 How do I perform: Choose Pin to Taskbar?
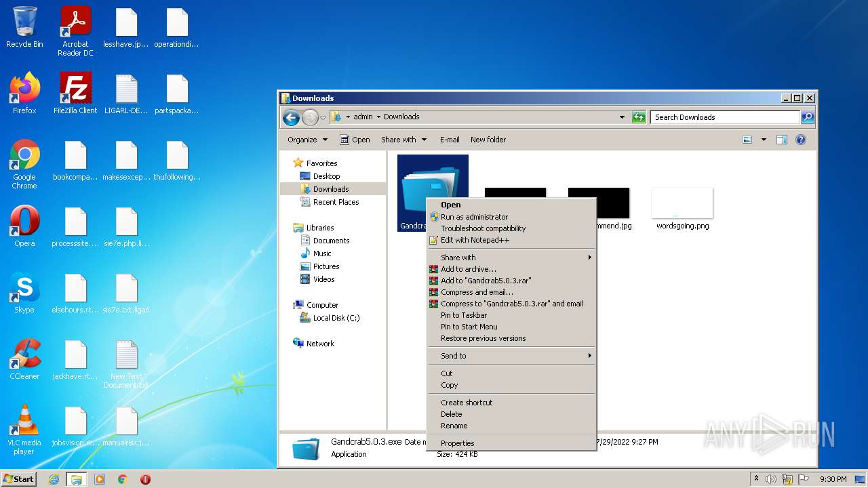pos(511,315)
